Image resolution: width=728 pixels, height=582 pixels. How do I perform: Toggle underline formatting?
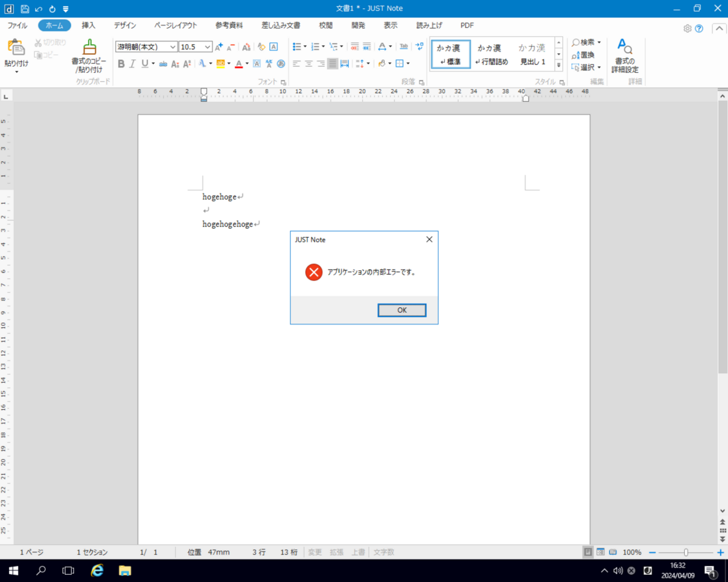point(144,64)
